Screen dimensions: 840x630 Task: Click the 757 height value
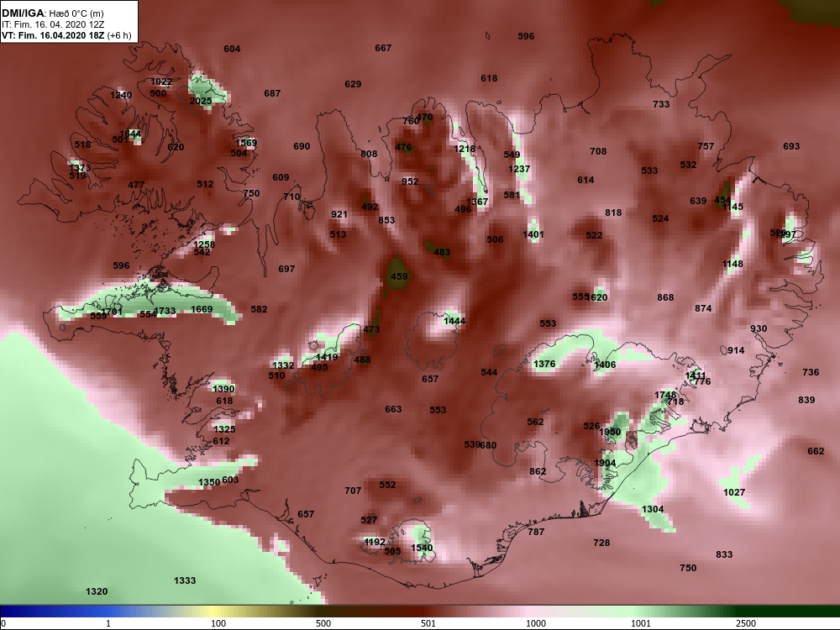click(706, 145)
